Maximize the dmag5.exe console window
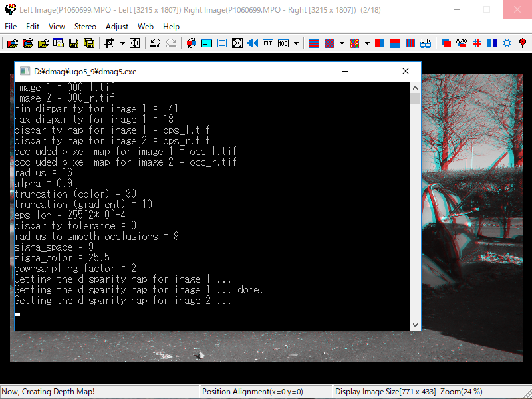Screen dimensions: 532x399 tap(375, 71)
